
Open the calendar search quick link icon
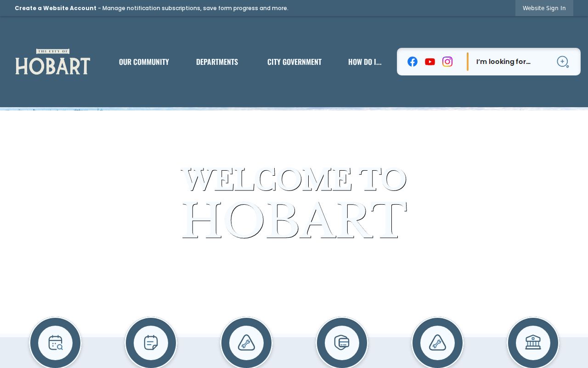point(56,343)
